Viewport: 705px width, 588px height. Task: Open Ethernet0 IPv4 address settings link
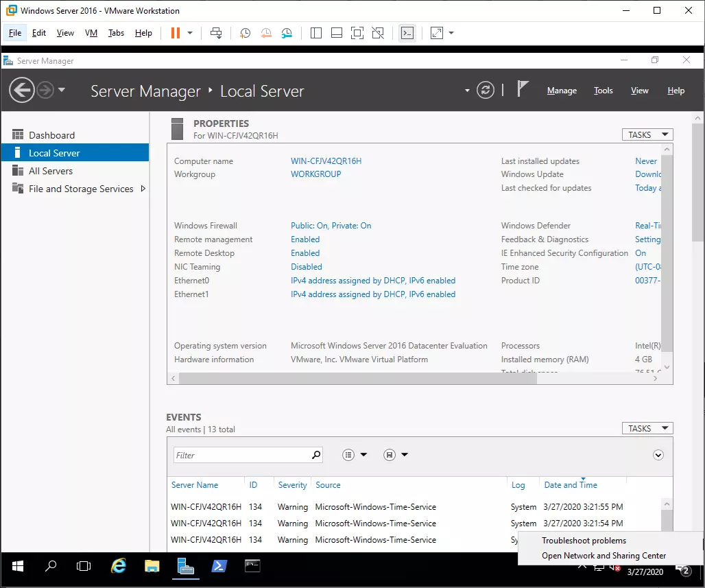pos(373,281)
